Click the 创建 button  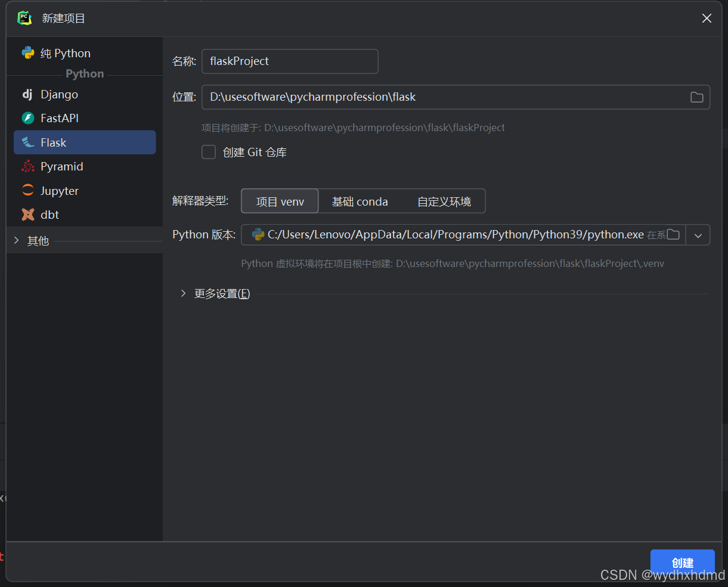(683, 563)
